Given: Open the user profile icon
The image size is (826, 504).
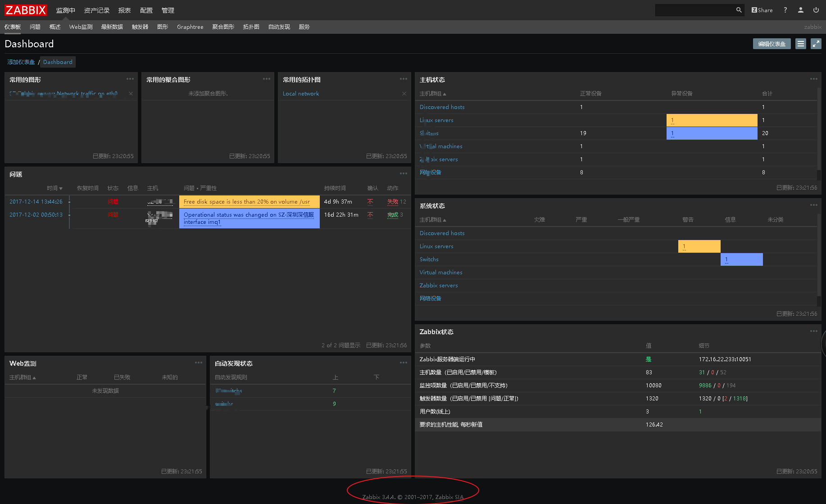Looking at the screenshot, I should [x=801, y=10].
